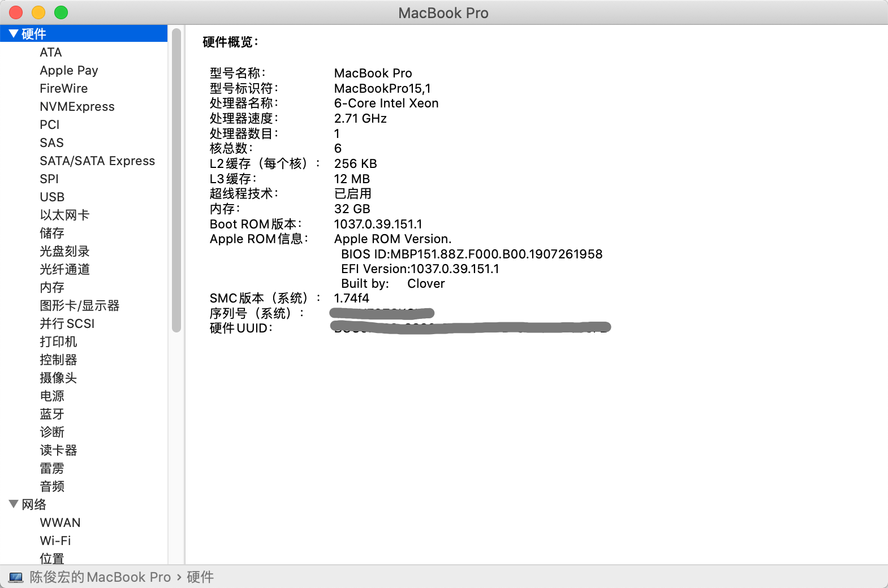
Task: Click the sidebar vertical scrollbar
Action: pyautogui.click(x=176, y=180)
